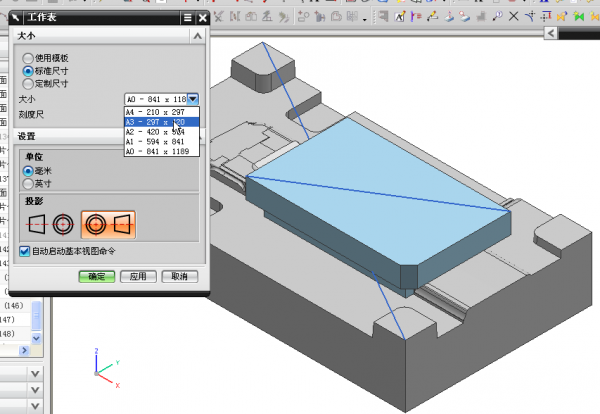Open the 工作表 dialog options menu icon
Image resolution: width=600 pixels, height=414 pixels.
187,18
